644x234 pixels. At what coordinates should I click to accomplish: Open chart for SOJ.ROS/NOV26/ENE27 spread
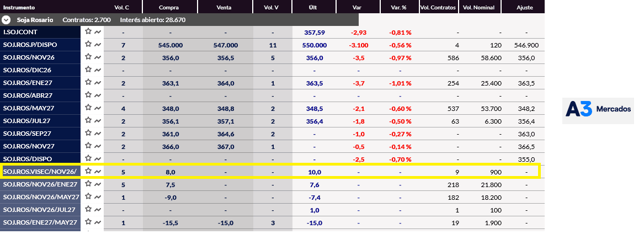(98, 184)
